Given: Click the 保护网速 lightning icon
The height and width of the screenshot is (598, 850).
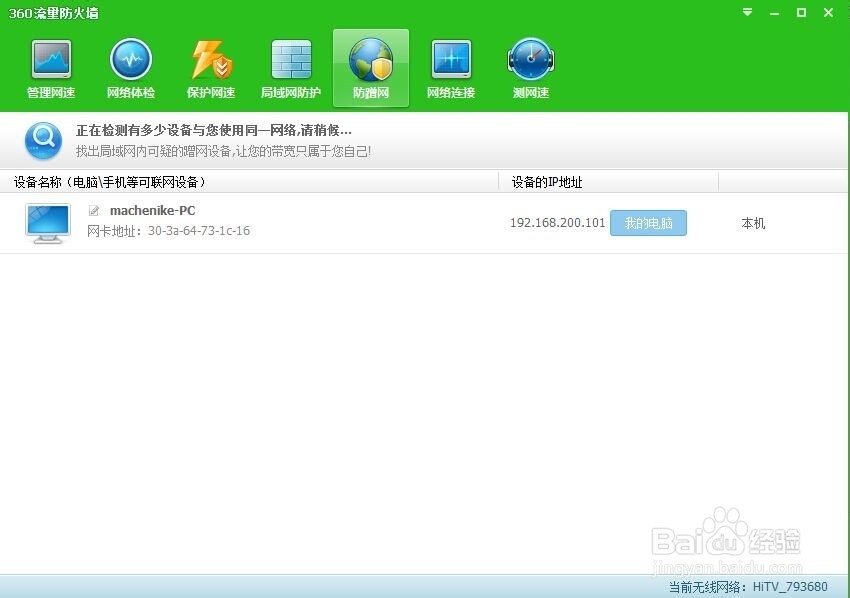Looking at the screenshot, I should [x=210, y=60].
